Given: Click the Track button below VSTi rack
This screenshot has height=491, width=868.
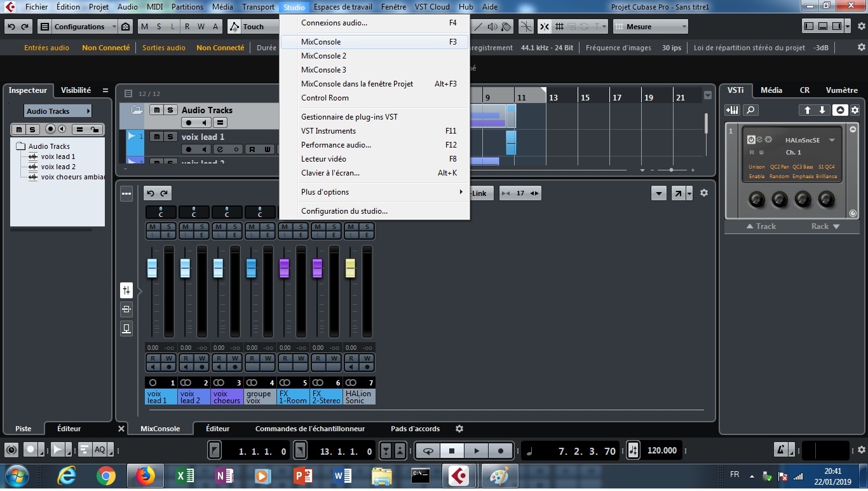Looking at the screenshot, I should [x=761, y=226].
